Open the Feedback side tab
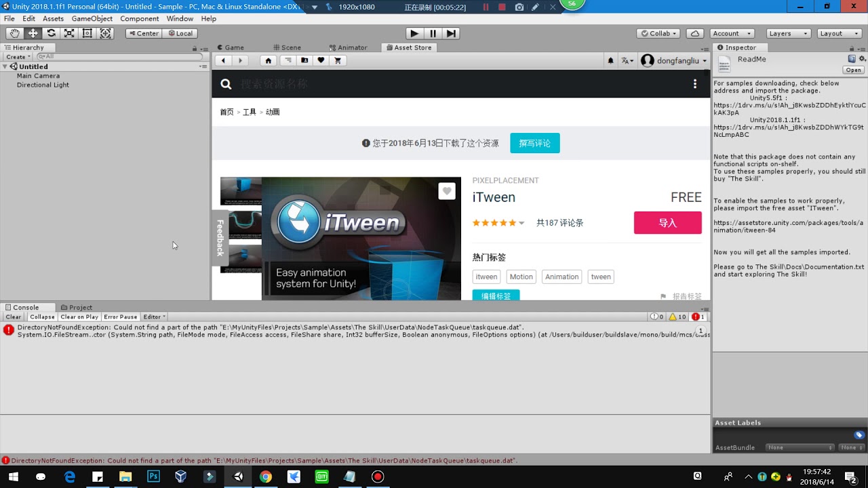The height and width of the screenshot is (488, 868). pyautogui.click(x=220, y=238)
